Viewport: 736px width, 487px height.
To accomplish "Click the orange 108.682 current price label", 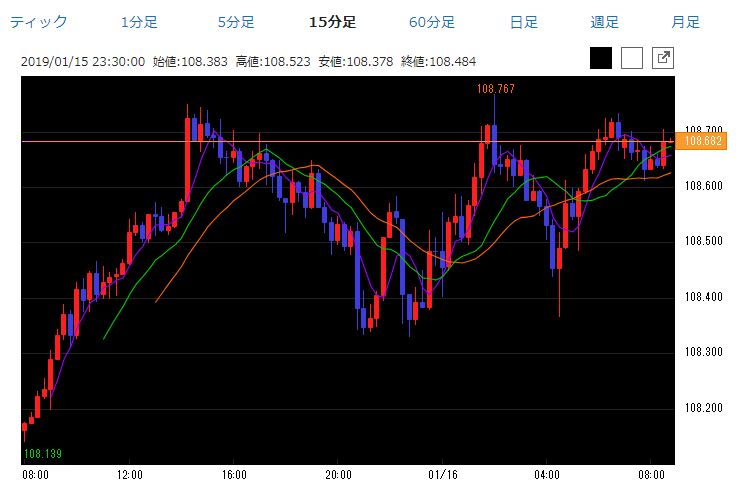I will pyautogui.click(x=703, y=141).
